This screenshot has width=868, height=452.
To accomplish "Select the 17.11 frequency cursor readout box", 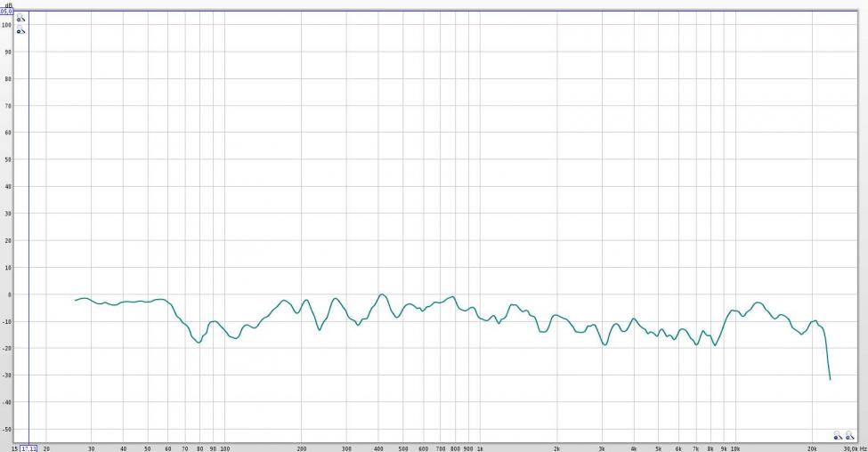I will coord(28,448).
